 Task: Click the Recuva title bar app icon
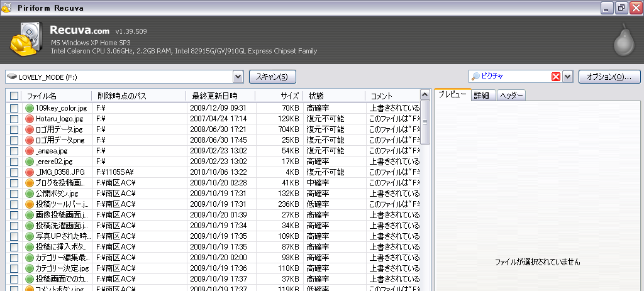pyautogui.click(x=6, y=8)
